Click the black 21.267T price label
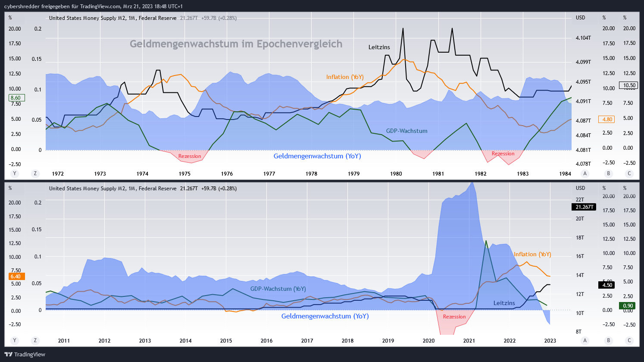This screenshot has height=362, width=644. click(585, 207)
